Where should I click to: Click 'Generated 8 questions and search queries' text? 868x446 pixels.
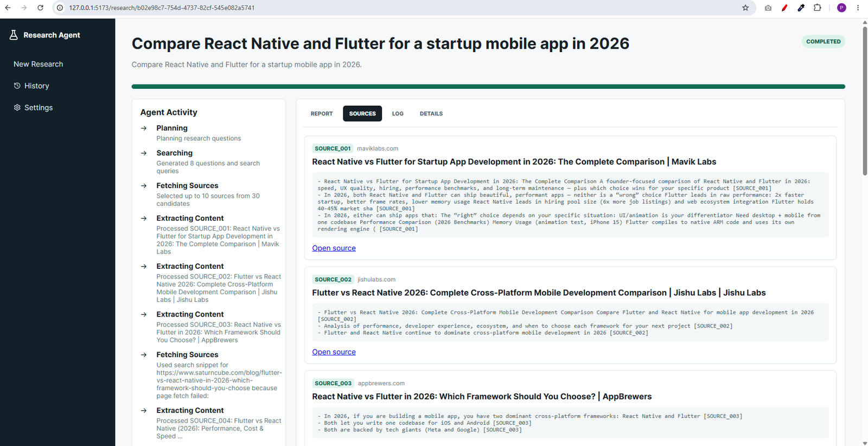pos(208,167)
